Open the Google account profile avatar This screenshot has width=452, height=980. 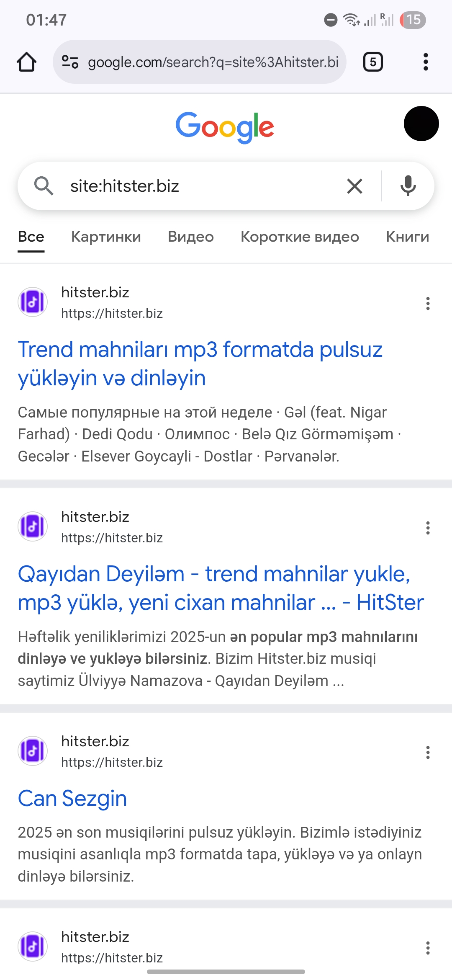(x=421, y=124)
